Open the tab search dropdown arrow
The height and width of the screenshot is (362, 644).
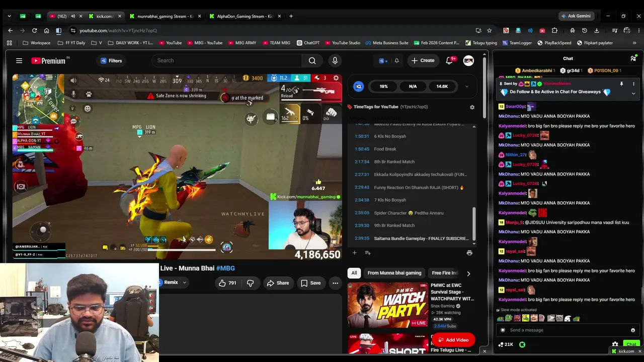(x=9, y=16)
